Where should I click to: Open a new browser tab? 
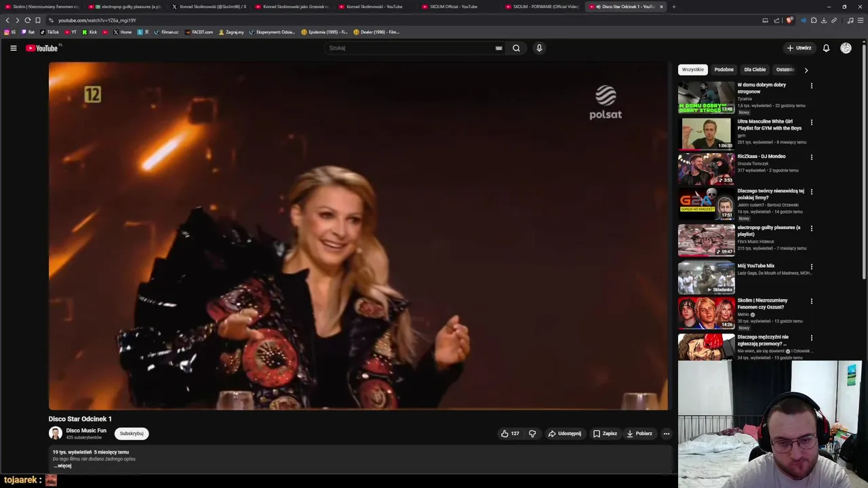(x=673, y=7)
